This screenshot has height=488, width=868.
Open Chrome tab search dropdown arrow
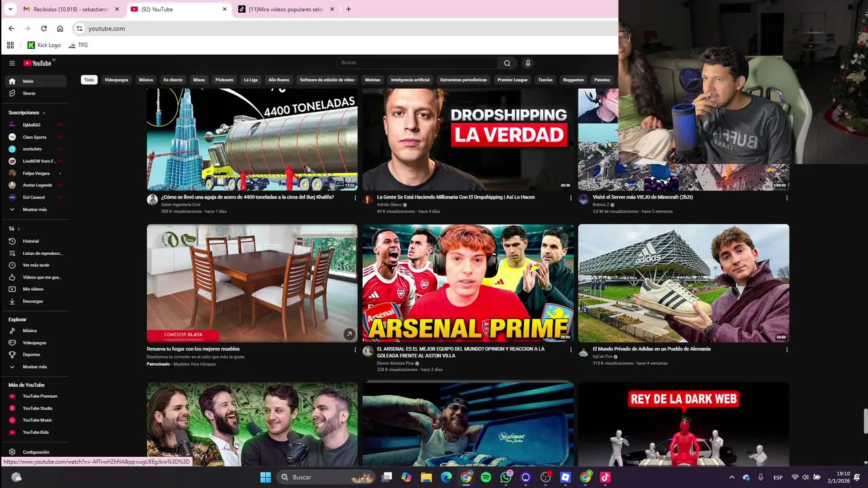[10, 9]
